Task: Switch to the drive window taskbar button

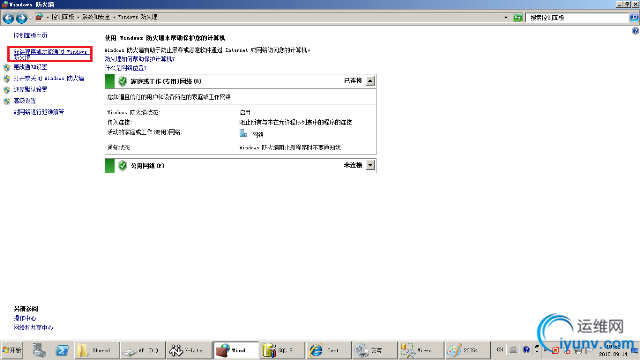Action: click(x=143, y=350)
